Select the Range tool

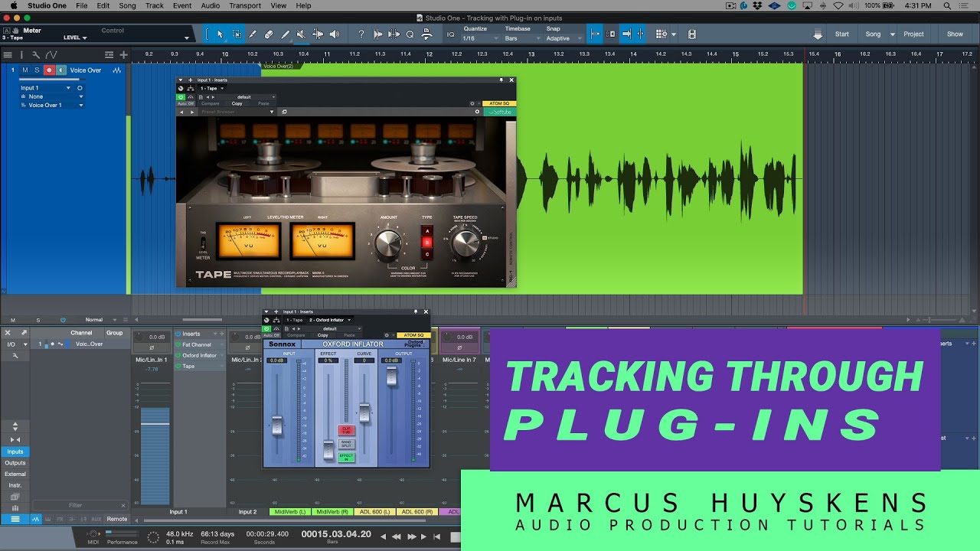point(237,34)
